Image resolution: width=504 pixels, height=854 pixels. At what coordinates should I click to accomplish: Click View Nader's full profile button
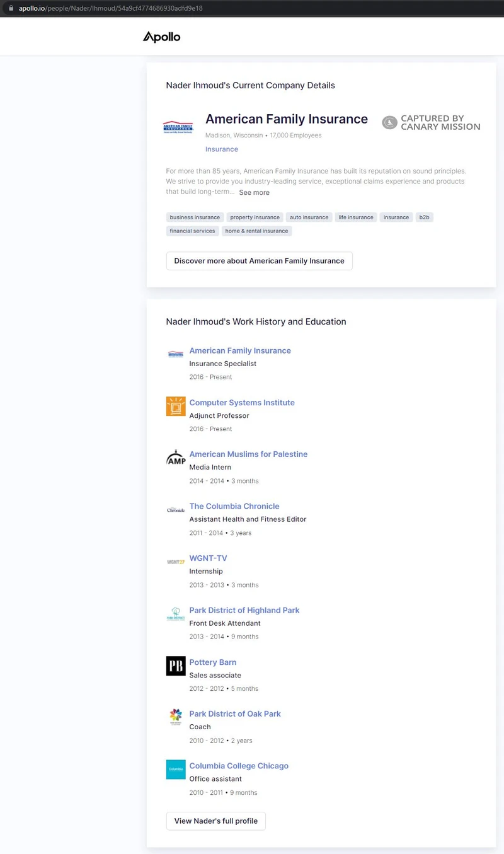tap(216, 821)
